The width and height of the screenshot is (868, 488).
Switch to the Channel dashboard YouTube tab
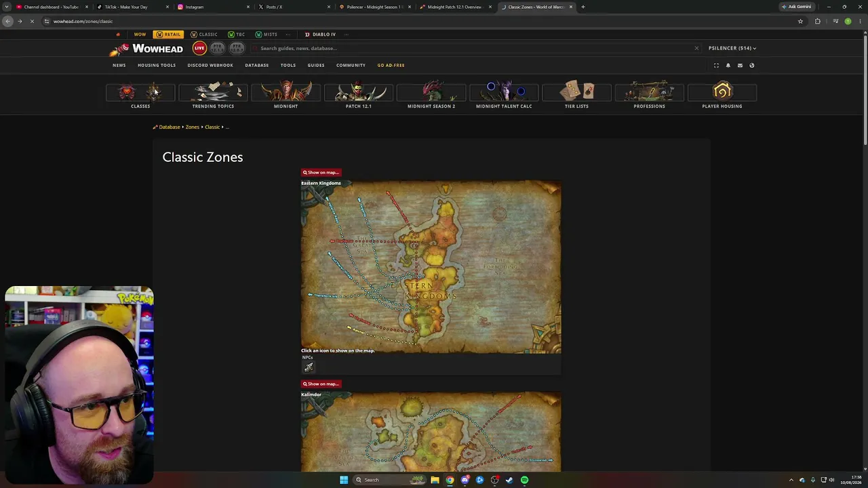point(51,7)
